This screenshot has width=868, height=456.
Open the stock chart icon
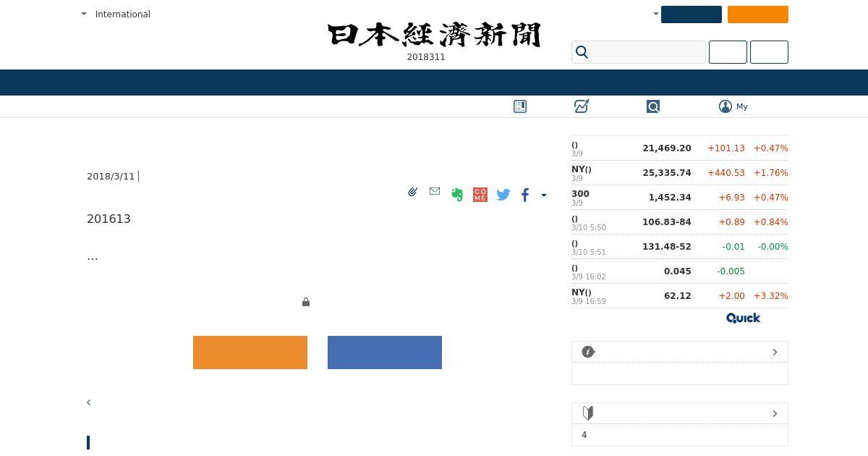tap(582, 106)
